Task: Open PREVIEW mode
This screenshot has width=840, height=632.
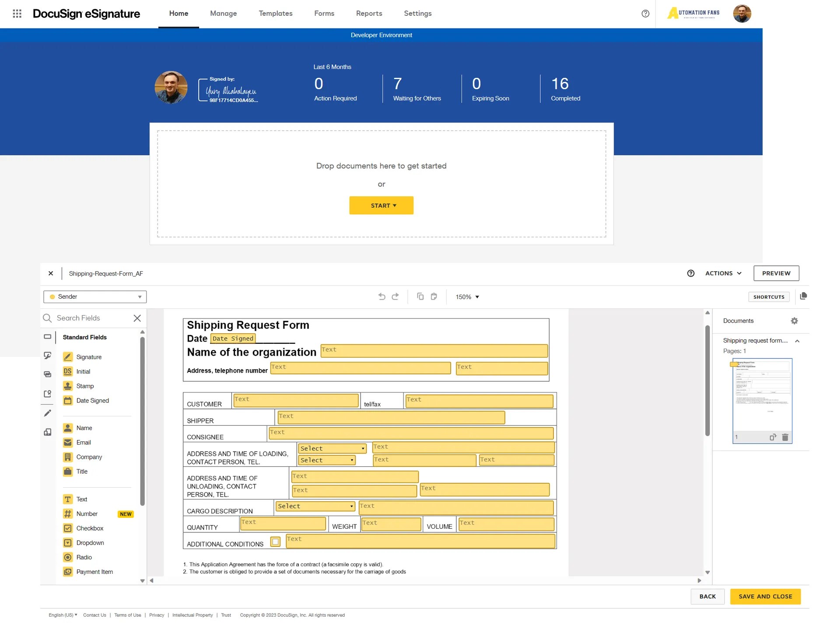Action: click(x=776, y=273)
